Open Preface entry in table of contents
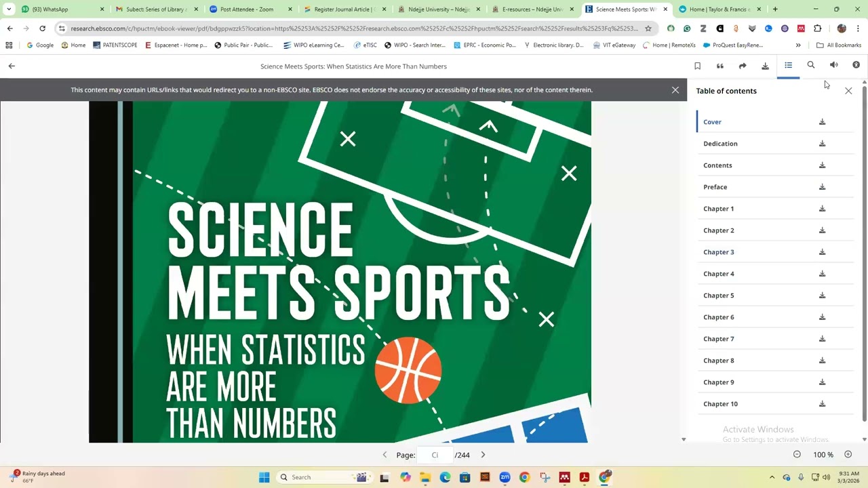 715,187
